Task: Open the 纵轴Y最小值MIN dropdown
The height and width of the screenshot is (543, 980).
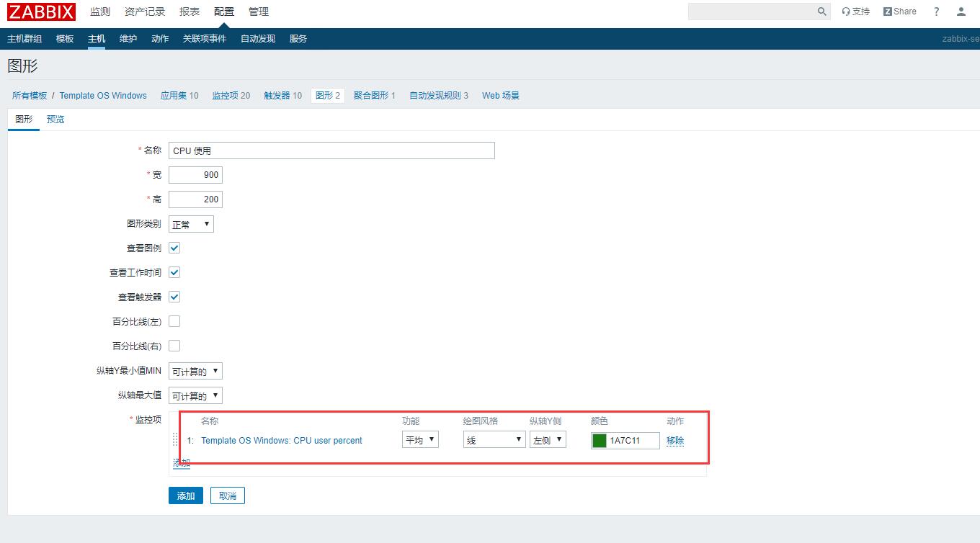Action: pyautogui.click(x=195, y=371)
